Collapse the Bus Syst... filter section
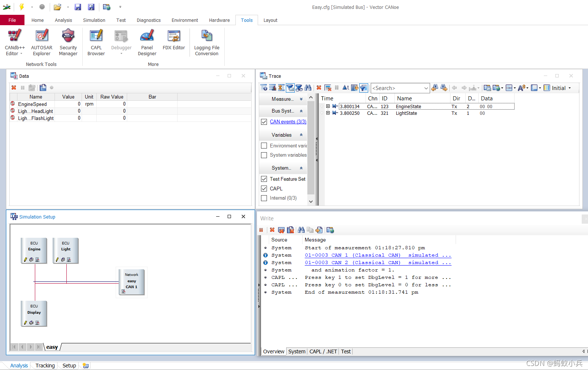This screenshot has width=588, height=370. 301,111
